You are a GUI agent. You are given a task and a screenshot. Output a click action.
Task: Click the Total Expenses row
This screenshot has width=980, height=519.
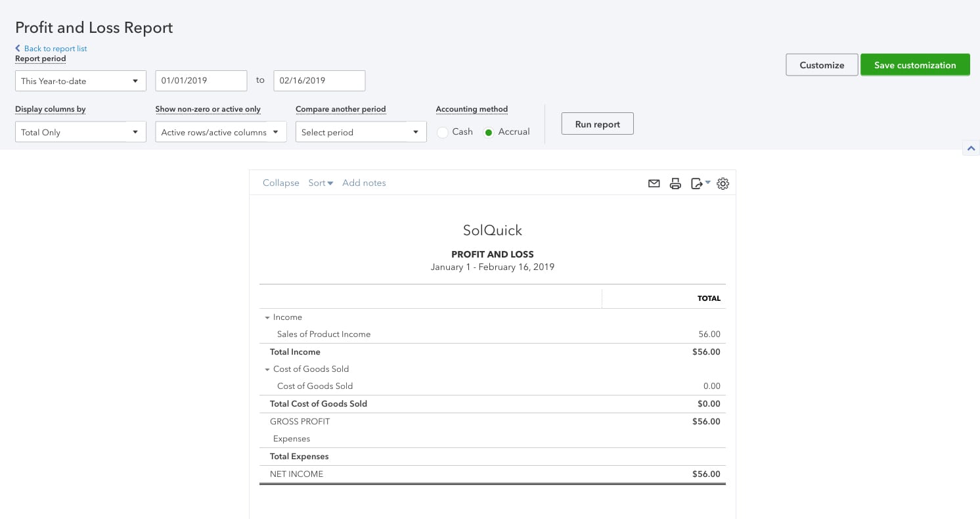[493, 457]
